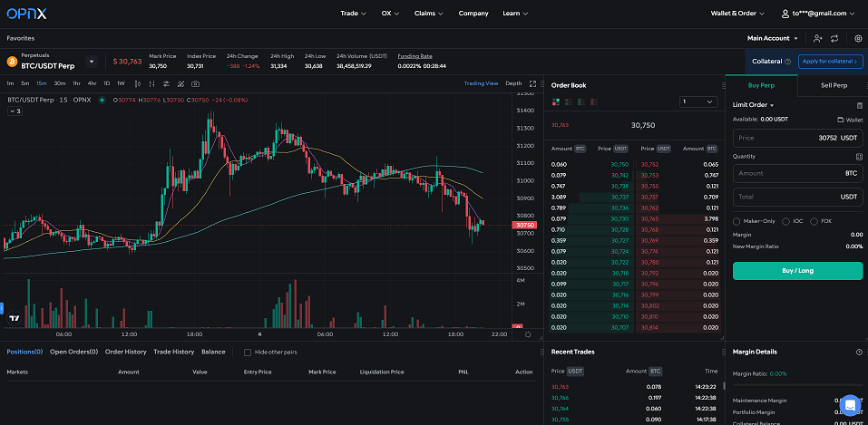Open the Order History tab
The image size is (868, 425).
click(x=125, y=352)
